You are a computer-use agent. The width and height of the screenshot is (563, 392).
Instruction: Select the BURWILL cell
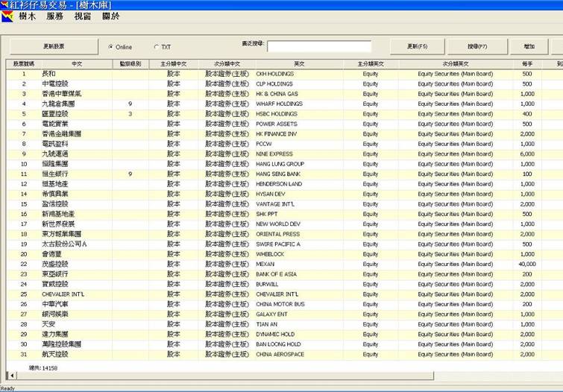(x=299, y=284)
